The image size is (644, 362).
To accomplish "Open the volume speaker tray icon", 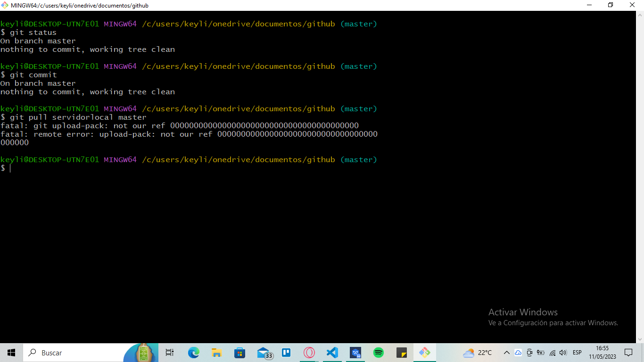I will pos(563,353).
